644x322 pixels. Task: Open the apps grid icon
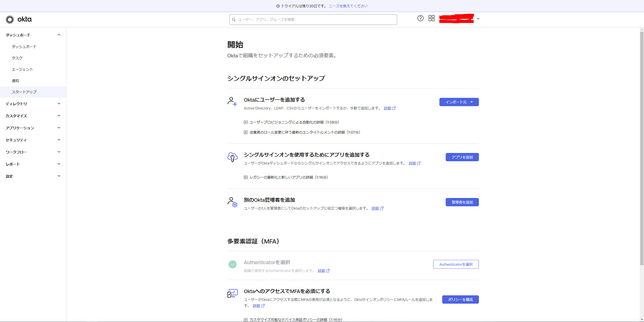click(x=431, y=18)
